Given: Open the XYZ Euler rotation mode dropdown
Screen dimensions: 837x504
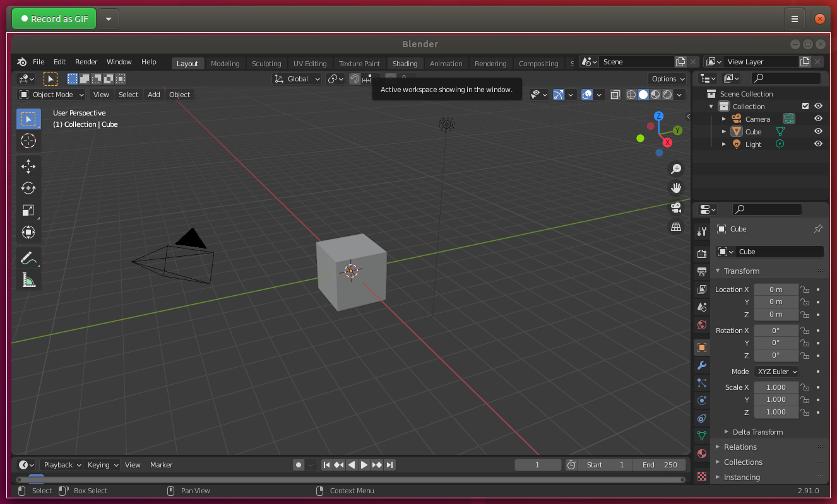Looking at the screenshot, I should pyautogui.click(x=776, y=372).
